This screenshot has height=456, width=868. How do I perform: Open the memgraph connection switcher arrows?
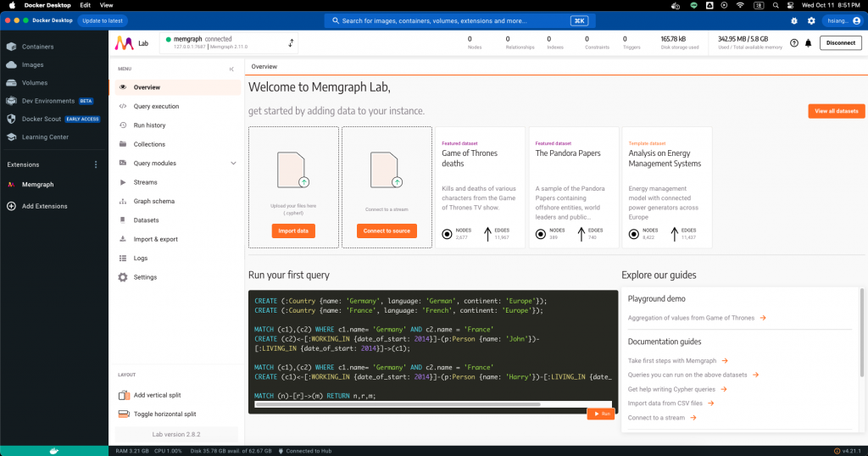[292, 43]
